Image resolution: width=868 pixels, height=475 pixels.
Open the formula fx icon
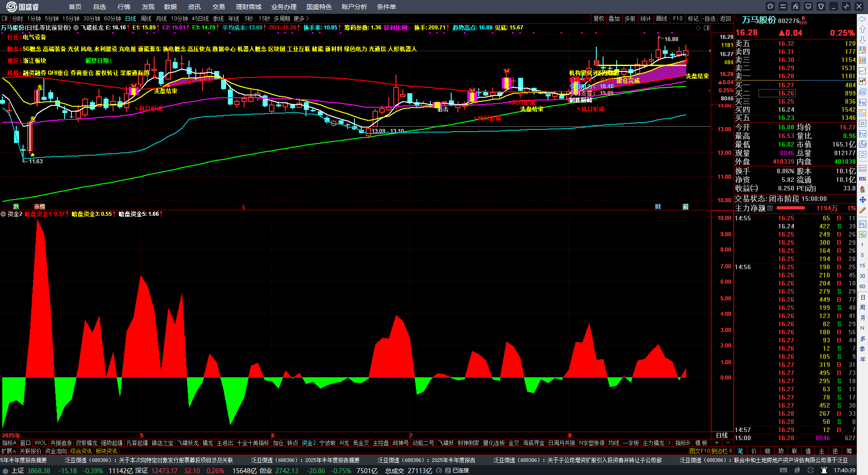coord(796,6)
